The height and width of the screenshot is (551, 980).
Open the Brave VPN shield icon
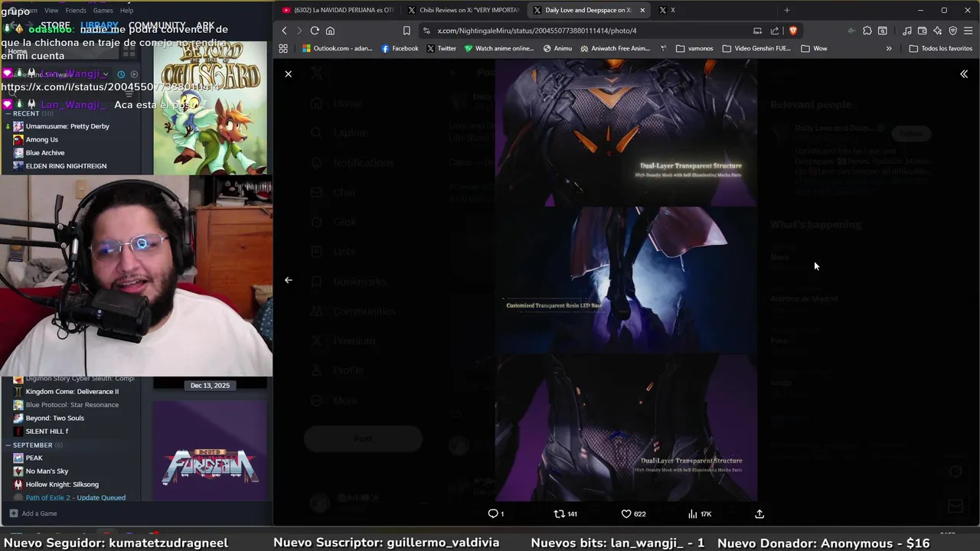tap(952, 31)
